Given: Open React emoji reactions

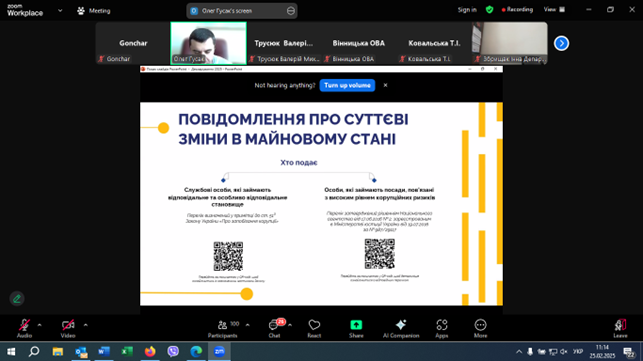Looking at the screenshot, I should [x=314, y=328].
